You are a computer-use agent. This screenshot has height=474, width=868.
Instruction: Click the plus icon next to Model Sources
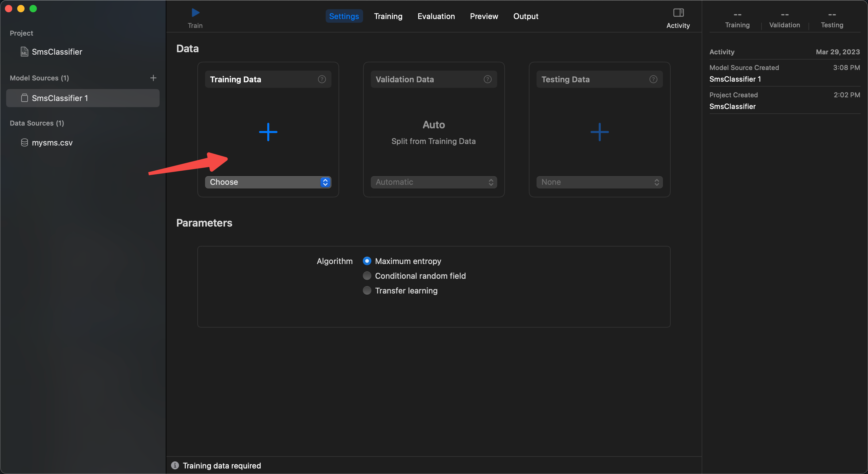pos(153,78)
